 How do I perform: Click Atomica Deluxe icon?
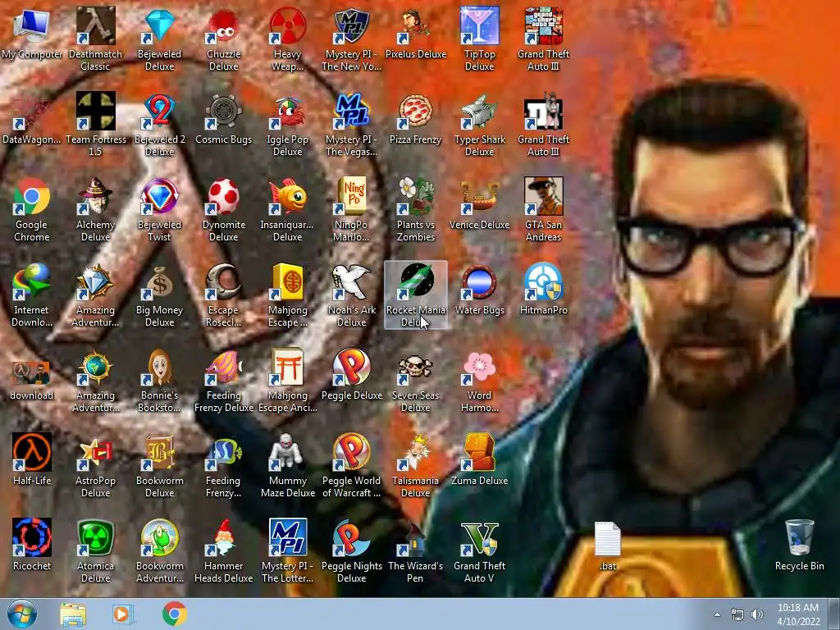pyautogui.click(x=95, y=536)
